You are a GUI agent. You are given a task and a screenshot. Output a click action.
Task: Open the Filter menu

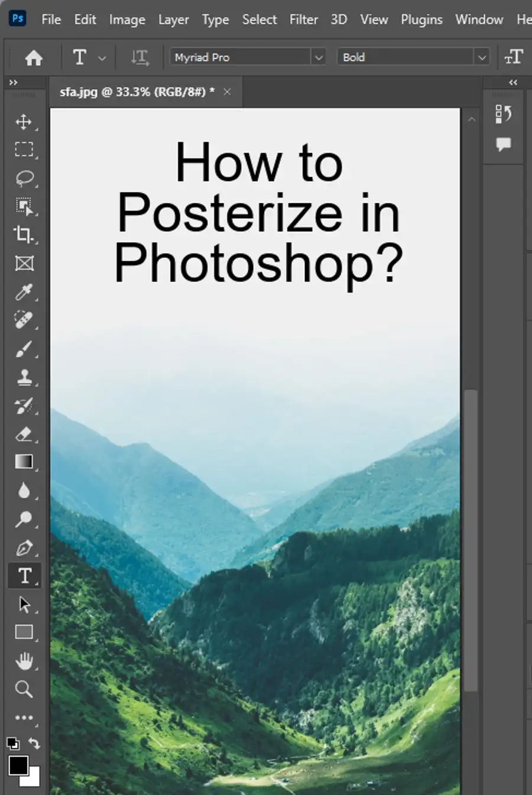coord(304,20)
